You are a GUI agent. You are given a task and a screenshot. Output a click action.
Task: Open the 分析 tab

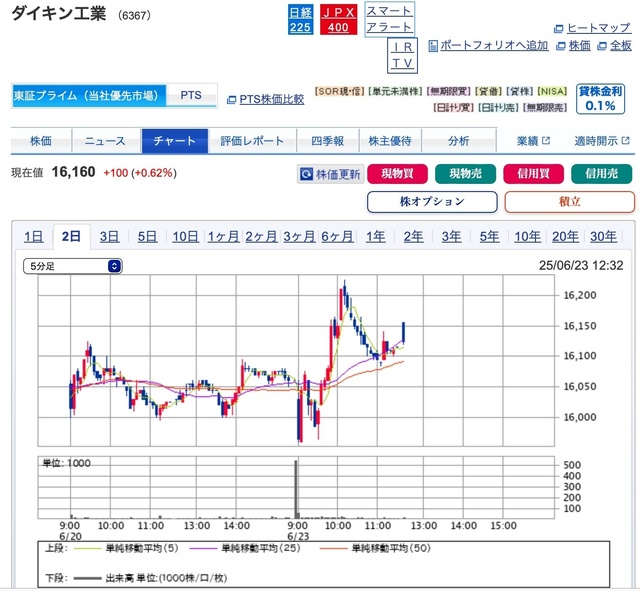coord(458,141)
